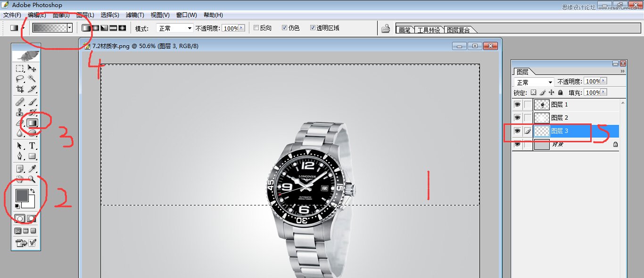Choose reflected gradient style

pos(113,28)
